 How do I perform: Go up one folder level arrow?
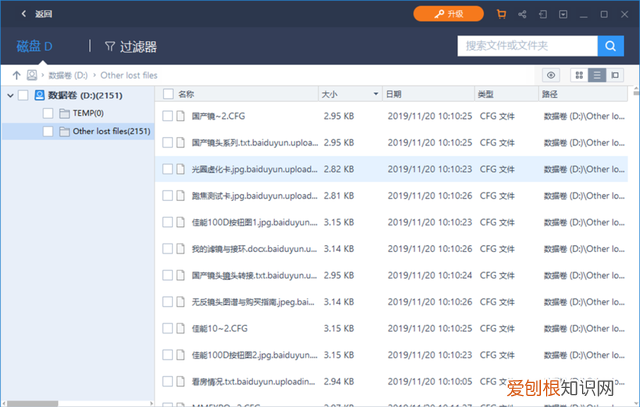[16, 75]
